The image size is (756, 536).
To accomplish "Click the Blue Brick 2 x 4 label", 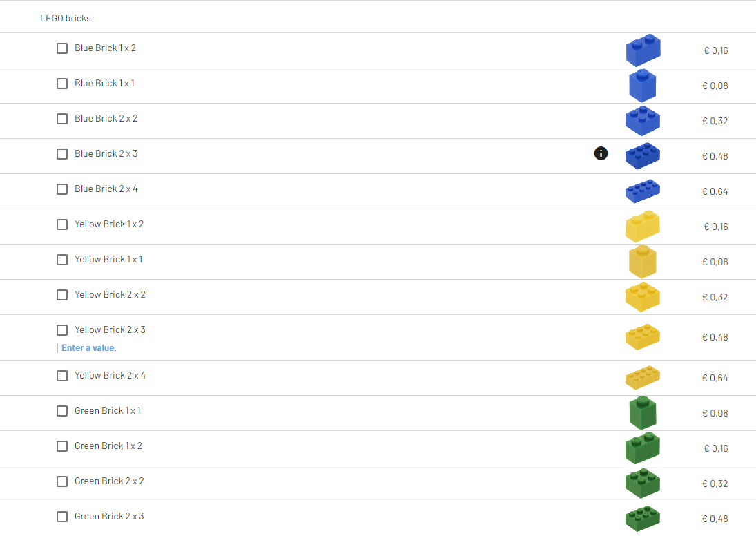I will pos(106,189).
